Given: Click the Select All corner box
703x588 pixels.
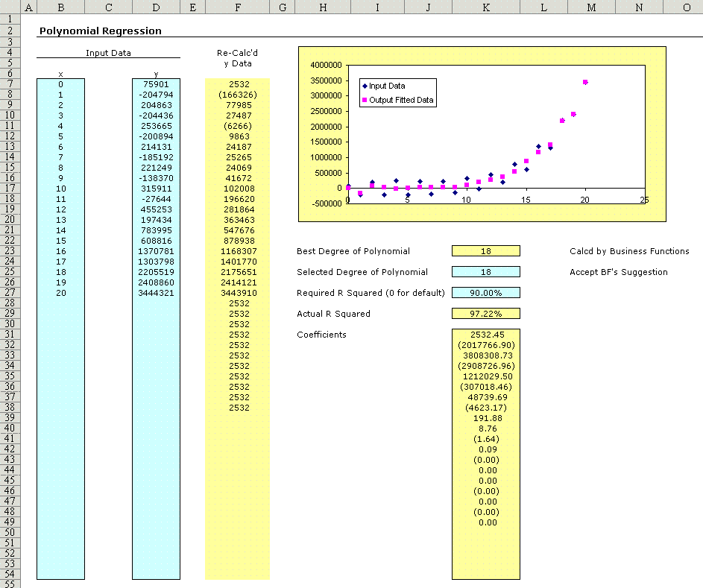Looking at the screenshot, I should [x=10, y=7].
